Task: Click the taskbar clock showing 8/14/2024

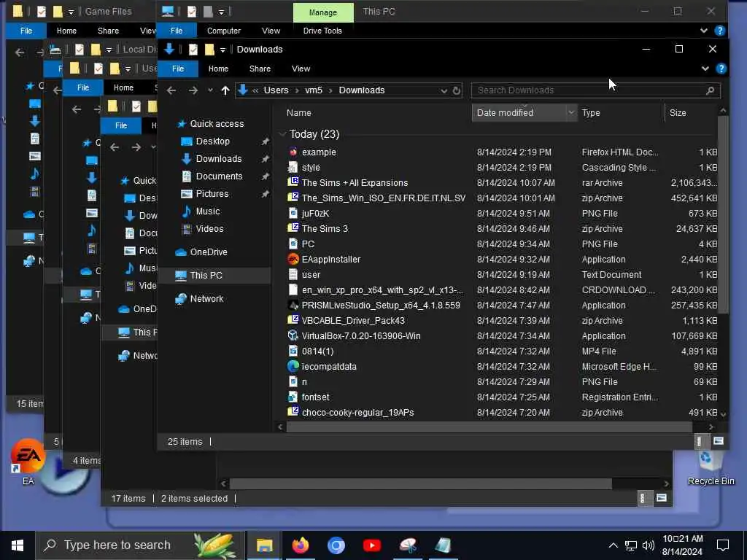Action: pyautogui.click(x=682, y=545)
